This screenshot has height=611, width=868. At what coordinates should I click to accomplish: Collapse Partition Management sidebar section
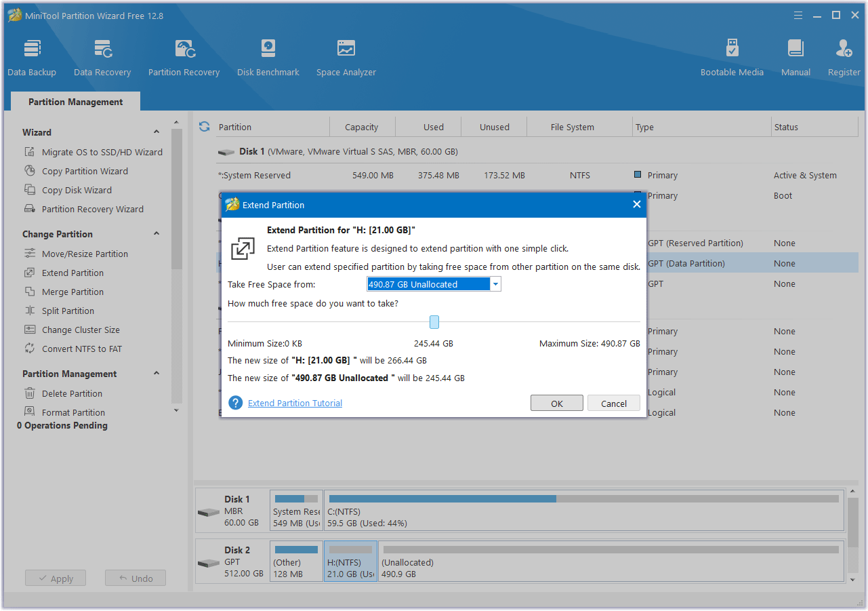[x=157, y=374]
